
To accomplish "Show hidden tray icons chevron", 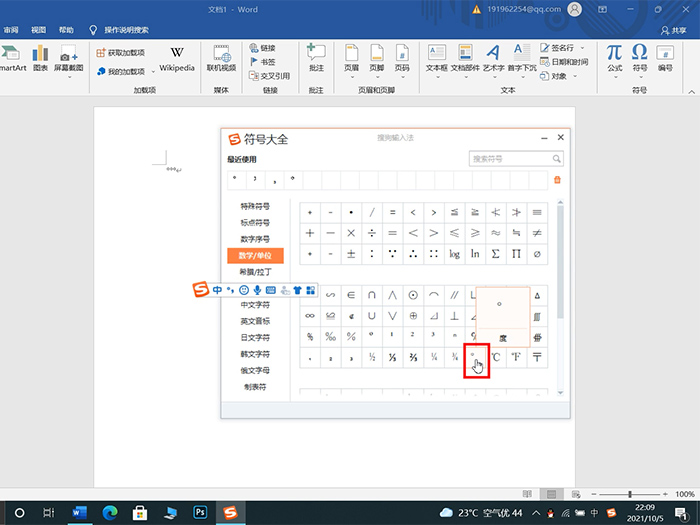I will click(x=537, y=512).
